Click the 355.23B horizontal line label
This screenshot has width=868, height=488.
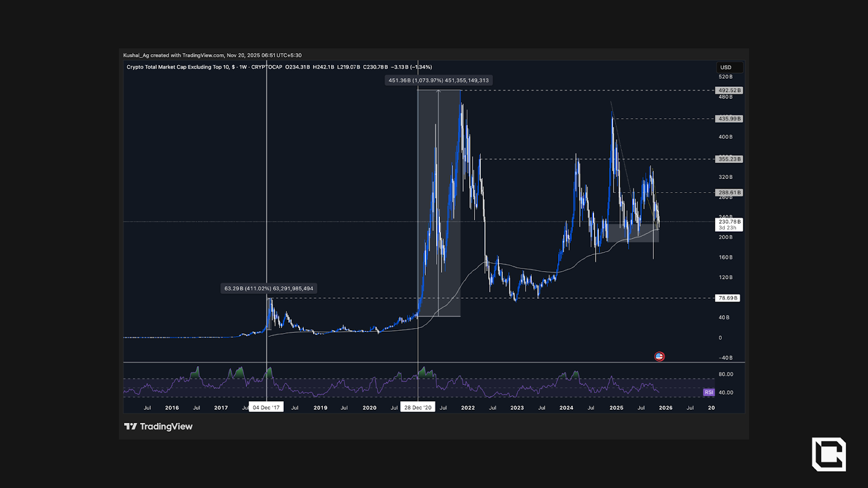click(x=729, y=159)
